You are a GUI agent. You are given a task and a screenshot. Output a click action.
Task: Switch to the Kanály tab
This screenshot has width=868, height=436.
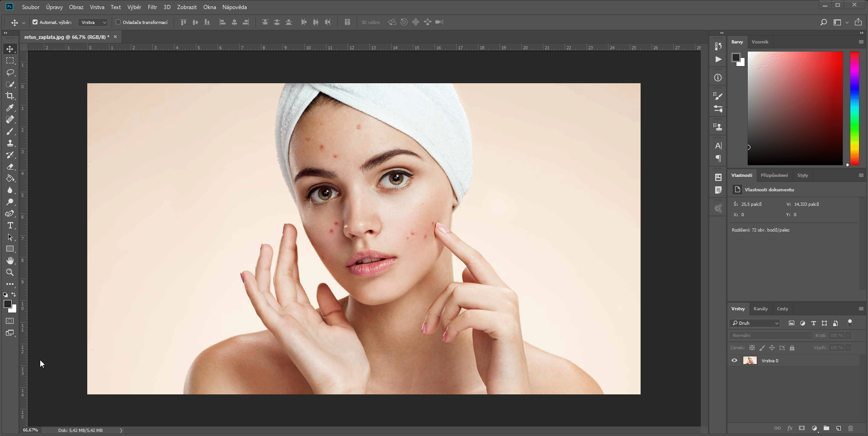point(761,308)
